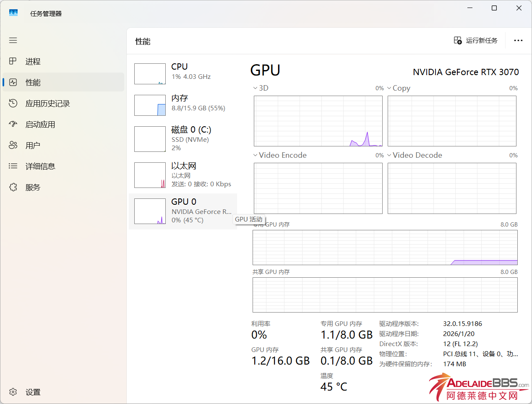532x404 pixels.
Task: Select the 以太网 Ethernet entry
Action: coord(183,175)
